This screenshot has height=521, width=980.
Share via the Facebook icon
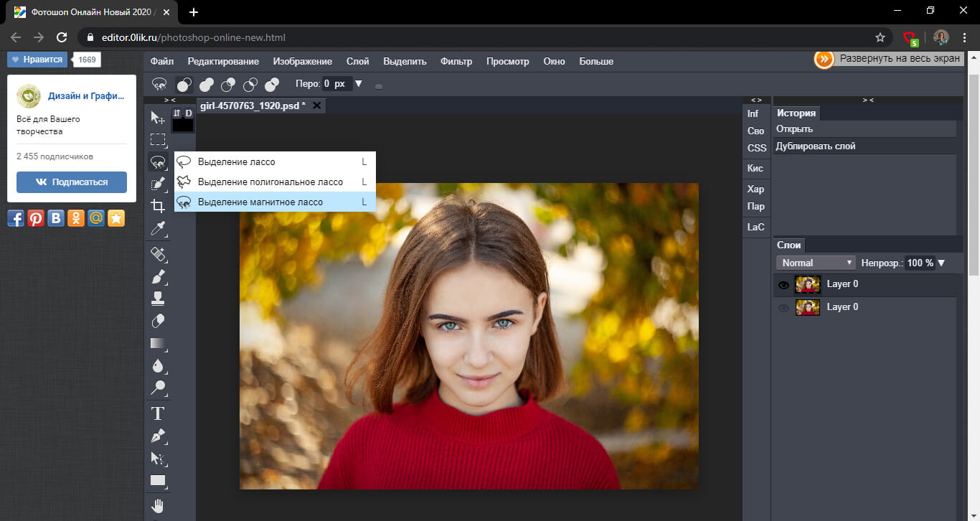tap(16, 218)
